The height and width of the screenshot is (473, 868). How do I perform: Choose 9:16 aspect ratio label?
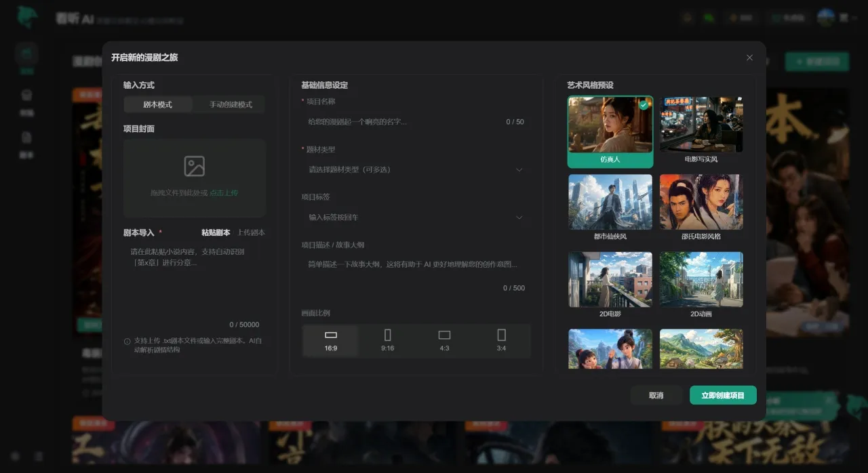(388, 348)
